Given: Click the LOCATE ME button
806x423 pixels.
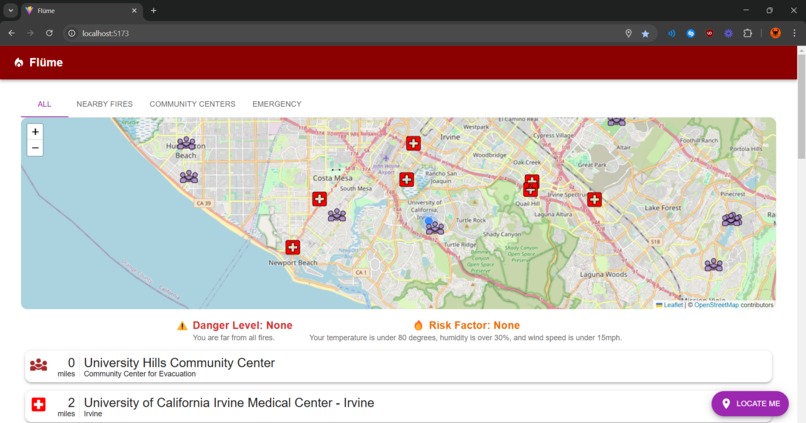Looking at the screenshot, I should [750, 403].
